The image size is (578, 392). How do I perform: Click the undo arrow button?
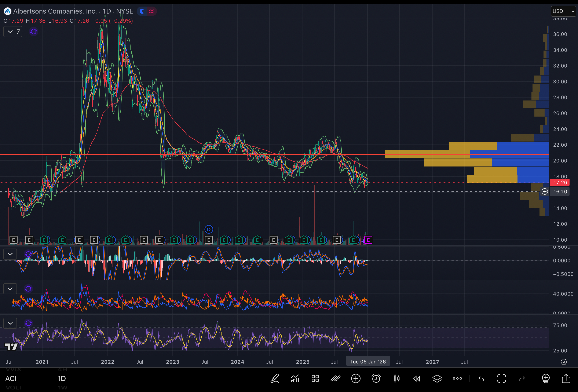[x=481, y=379]
